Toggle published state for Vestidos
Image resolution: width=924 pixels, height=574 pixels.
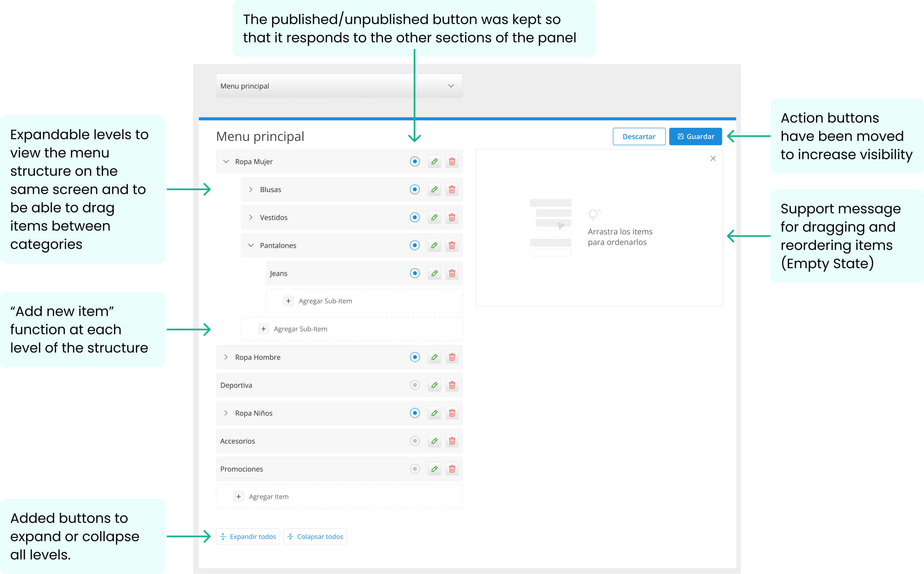415,217
